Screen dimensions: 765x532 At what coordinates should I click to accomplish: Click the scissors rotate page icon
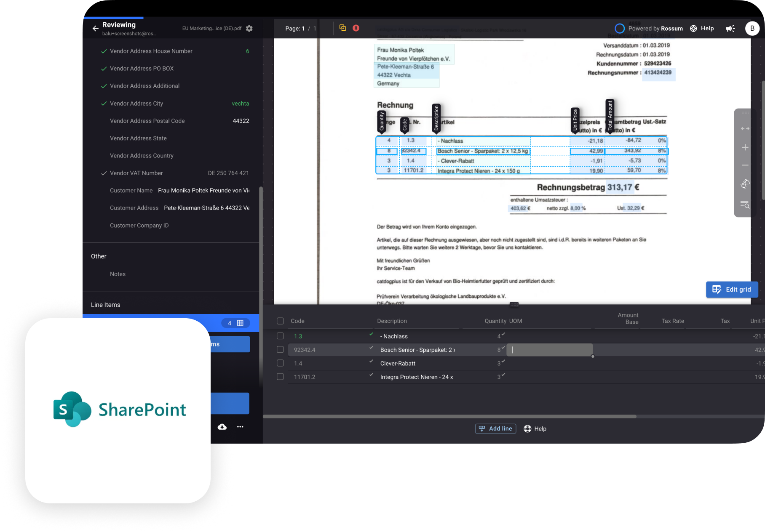pyautogui.click(x=745, y=184)
